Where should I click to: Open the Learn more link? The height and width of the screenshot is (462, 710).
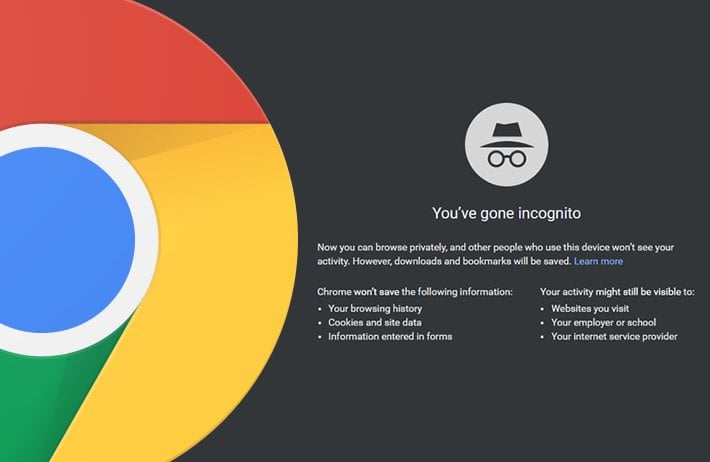tap(598, 261)
